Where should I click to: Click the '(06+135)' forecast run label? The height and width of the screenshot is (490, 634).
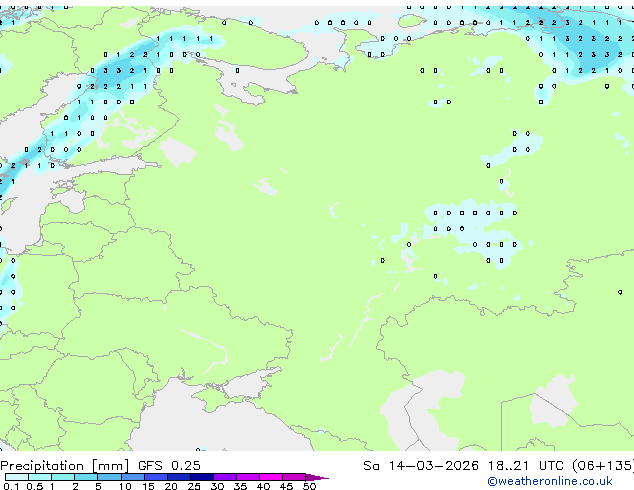click(603, 466)
